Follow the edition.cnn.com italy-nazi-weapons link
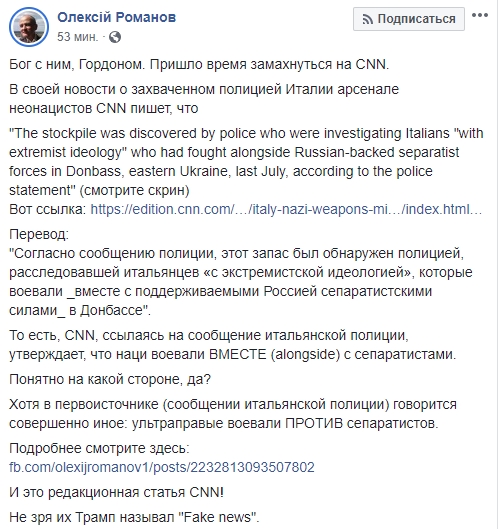This screenshot has width=498, height=529. (x=286, y=210)
